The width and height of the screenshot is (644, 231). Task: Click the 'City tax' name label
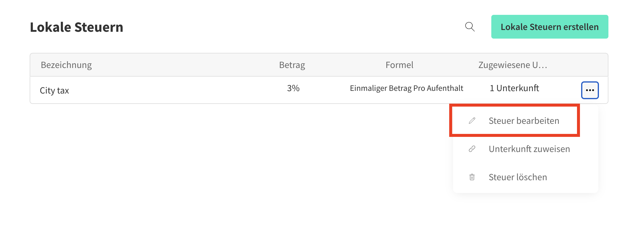coord(54,91)
